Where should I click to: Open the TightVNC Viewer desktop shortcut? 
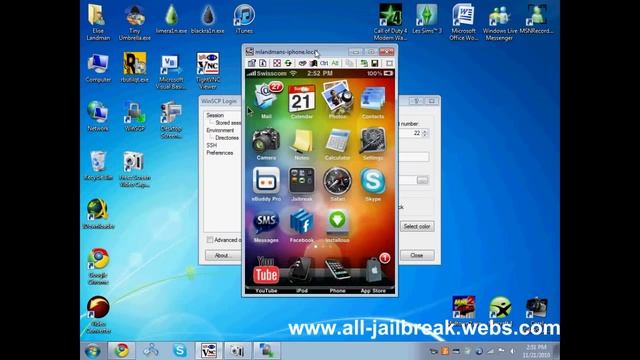point(207,71)
